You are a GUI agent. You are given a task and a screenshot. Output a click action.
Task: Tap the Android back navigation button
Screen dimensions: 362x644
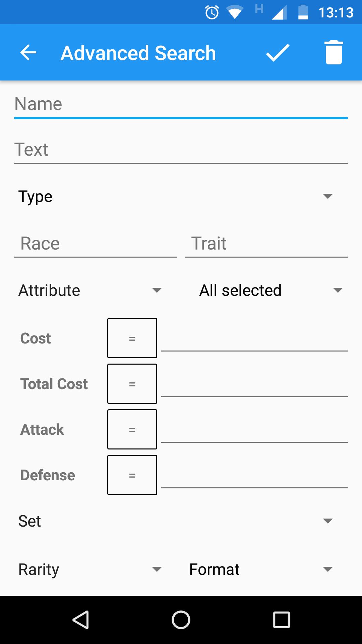point(81,620)
